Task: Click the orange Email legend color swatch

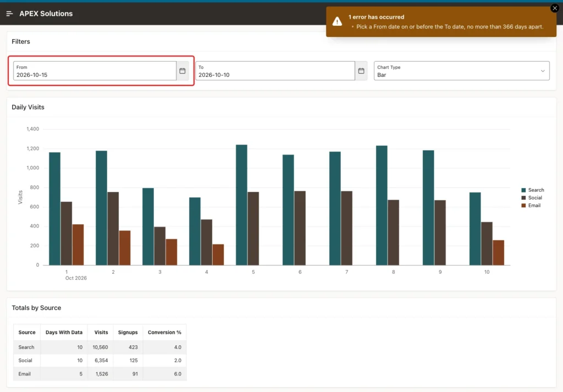Action: pos(523,205)
